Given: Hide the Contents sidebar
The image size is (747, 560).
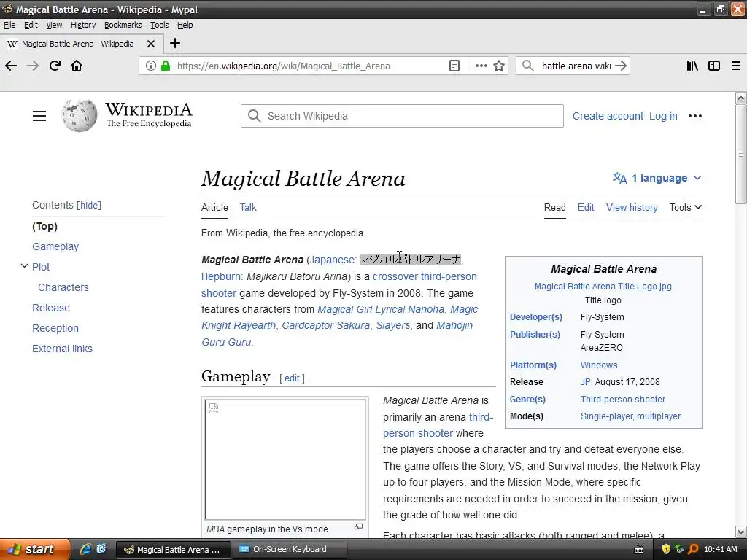Looking at the screenshot, I should [89, 205].
